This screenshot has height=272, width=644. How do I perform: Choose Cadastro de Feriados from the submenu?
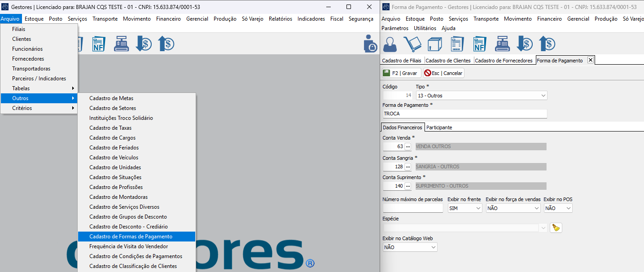[x=114, y=148]
